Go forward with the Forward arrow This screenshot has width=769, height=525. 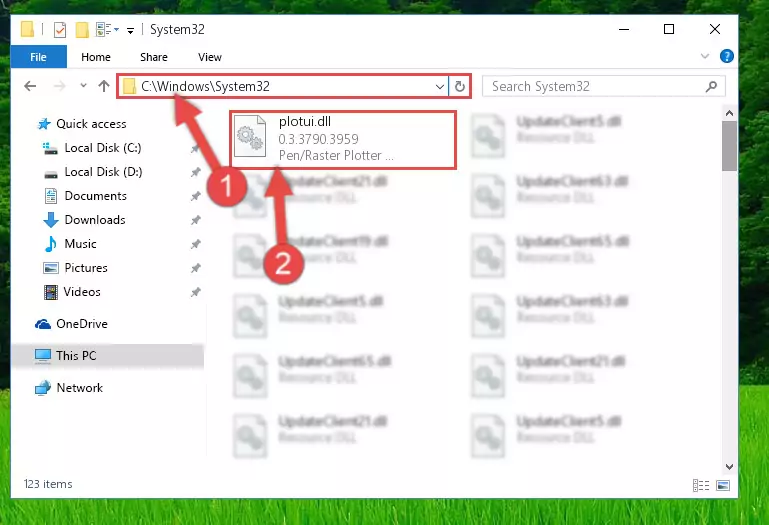[59, 86]
